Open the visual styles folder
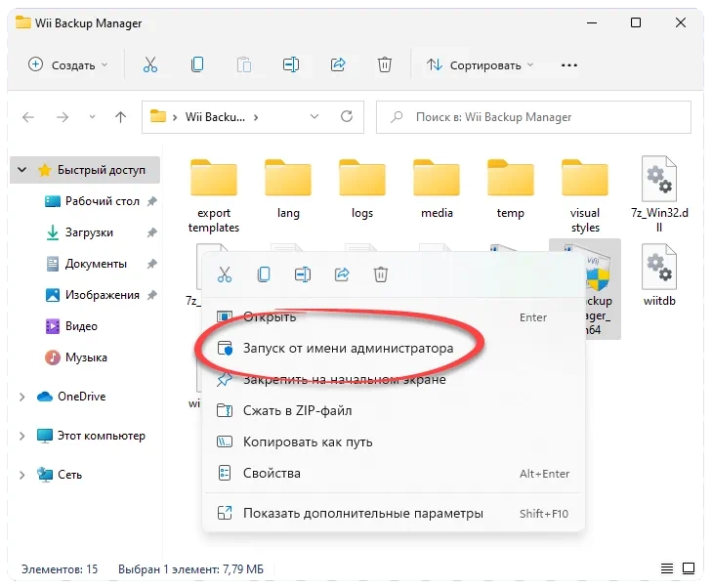 [x=585, y=196]
